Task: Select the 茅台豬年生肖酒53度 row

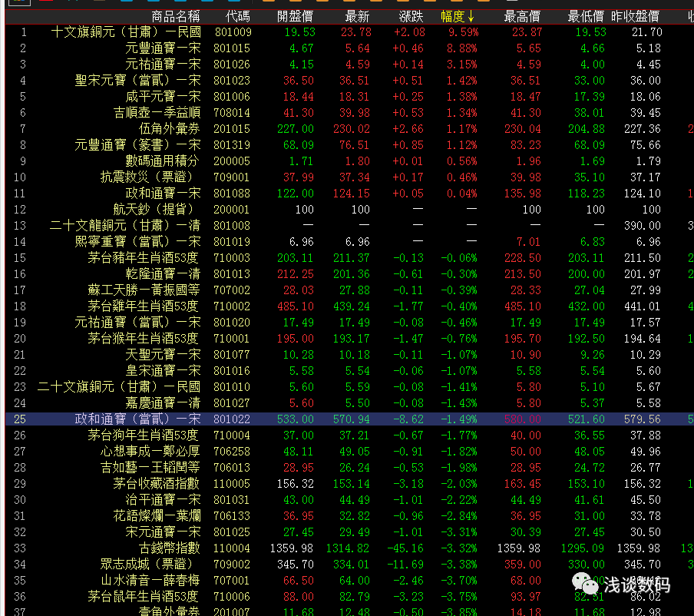Action: pyautogui.click(x=349, y=258)
